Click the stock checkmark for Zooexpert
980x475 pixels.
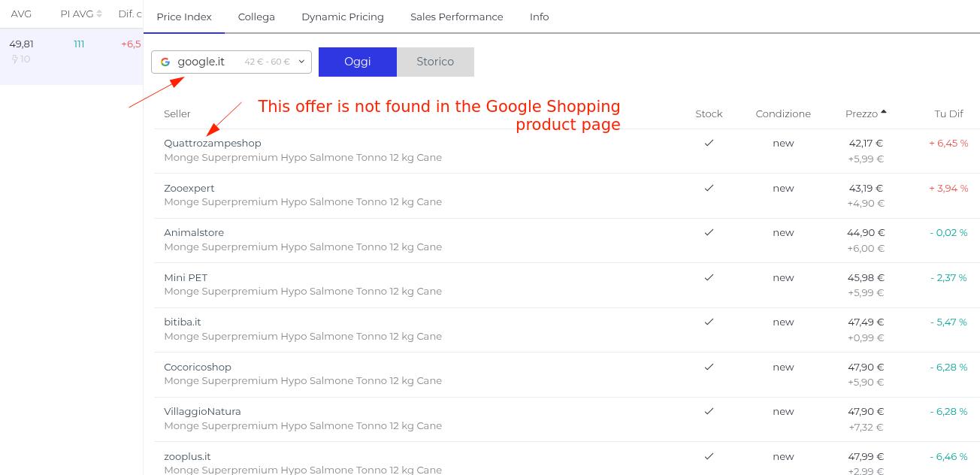click(709, 188)
